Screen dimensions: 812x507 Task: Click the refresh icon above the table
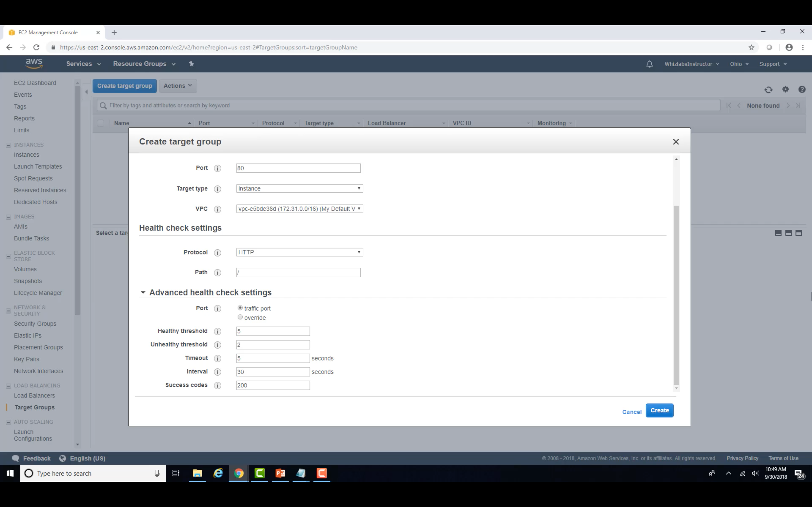(768, 90)
